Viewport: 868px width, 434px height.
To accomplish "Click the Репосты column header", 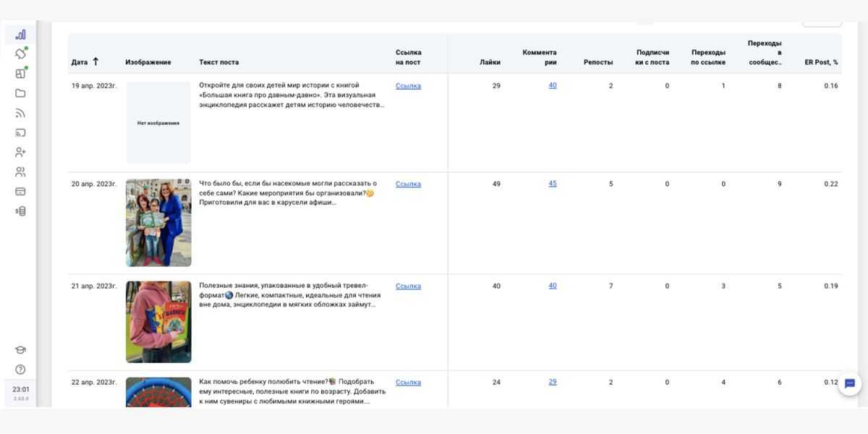I will point(597,62).
